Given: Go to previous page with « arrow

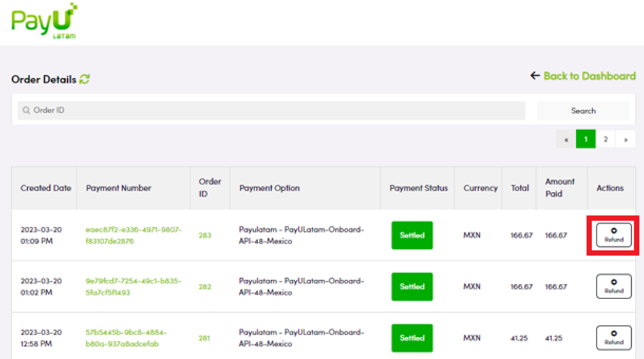Looking at the screenshot, I should click(x=566, y=139).
